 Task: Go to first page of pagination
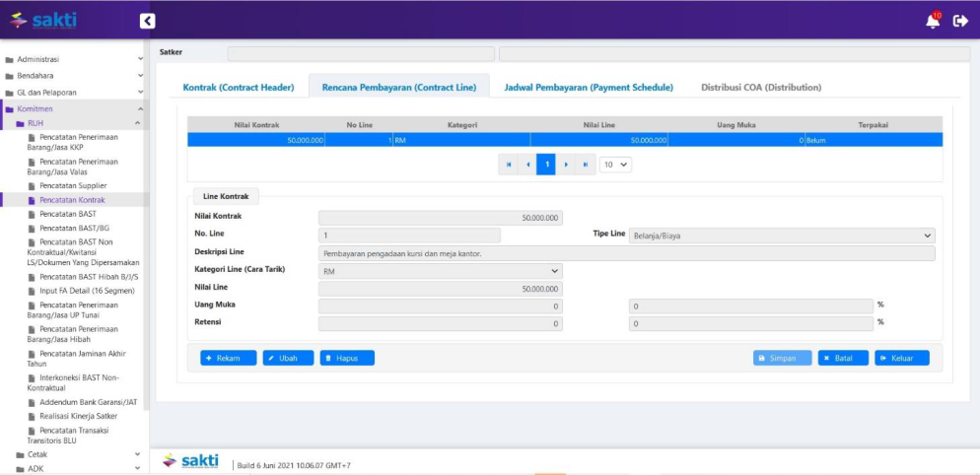[509, 165]
